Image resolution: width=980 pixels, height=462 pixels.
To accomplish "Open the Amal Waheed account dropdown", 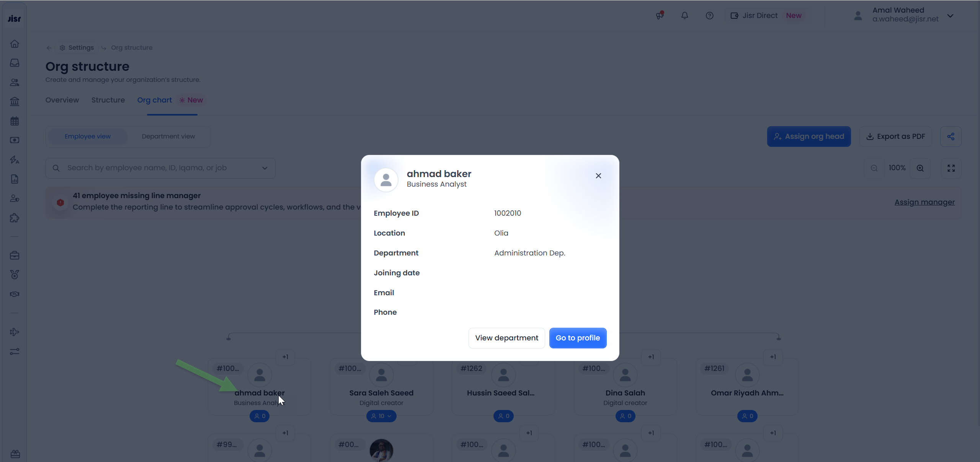I will click(950, 16).
